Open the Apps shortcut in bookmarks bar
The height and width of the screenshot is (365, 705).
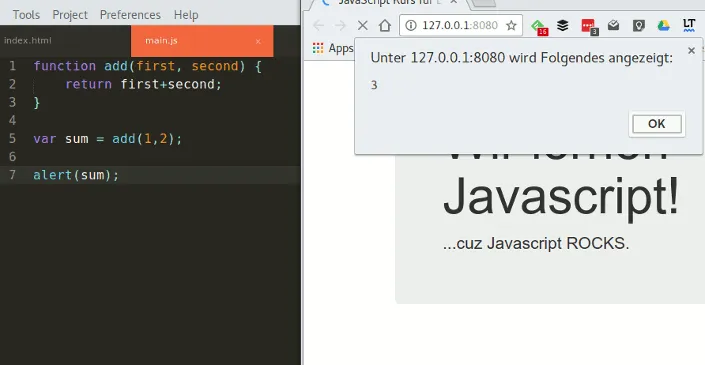pyautogui.click(x=333, y=48)
